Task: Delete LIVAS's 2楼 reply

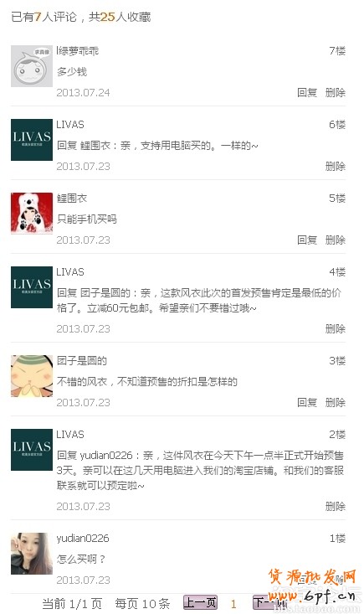Action: tap(336, 506)
